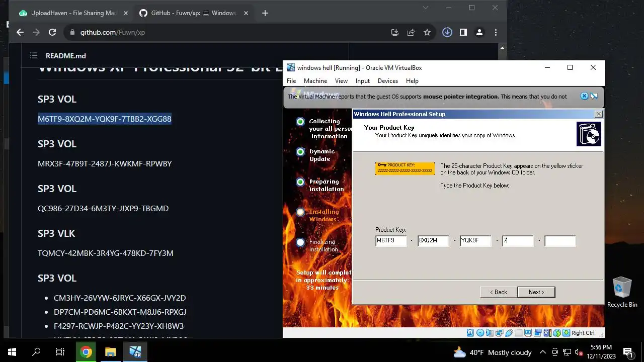Open the VirtualBox Machine menu
Image resolution: width=644 pixels, height=362 pixels.
click(x=315, y=81)
